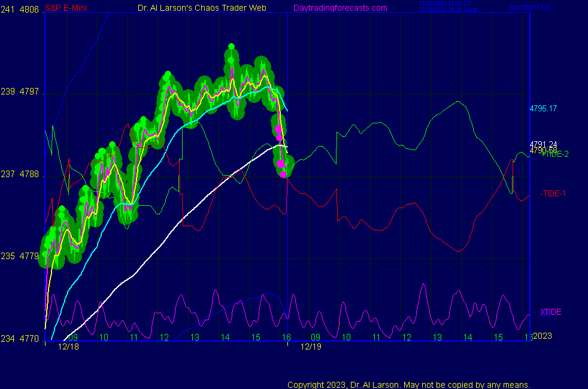Click hour '14' on the 12/18 axis
588x389 pixels.
pyautogui.click(x=225, y=338)
